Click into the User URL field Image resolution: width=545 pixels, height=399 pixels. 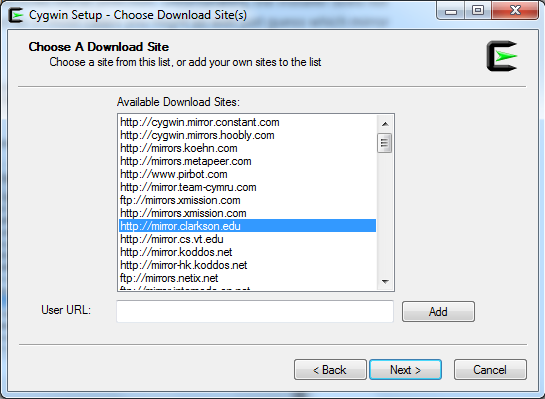(255, 311)
